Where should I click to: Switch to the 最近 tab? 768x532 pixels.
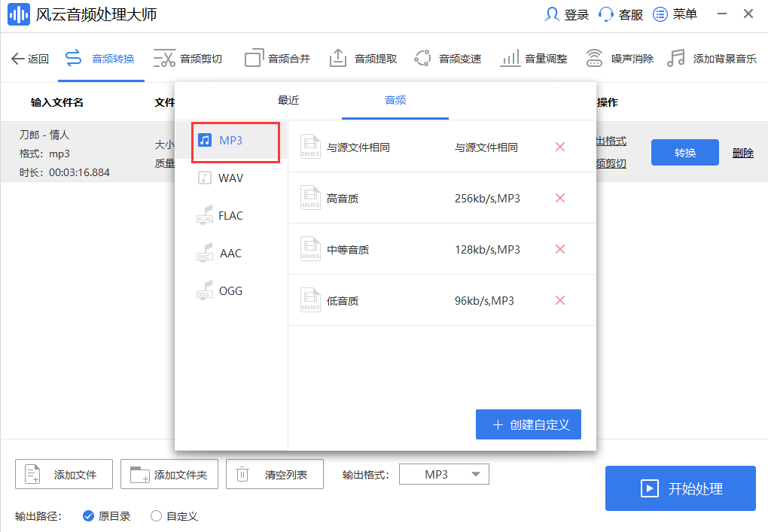click(x=288, y=100)
